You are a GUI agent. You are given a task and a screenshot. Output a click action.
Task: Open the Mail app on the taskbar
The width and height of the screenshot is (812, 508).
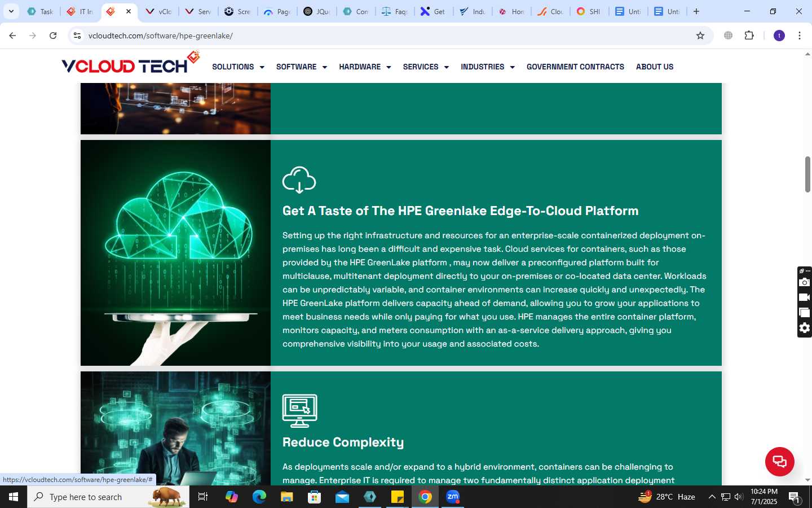click(342, 497)
